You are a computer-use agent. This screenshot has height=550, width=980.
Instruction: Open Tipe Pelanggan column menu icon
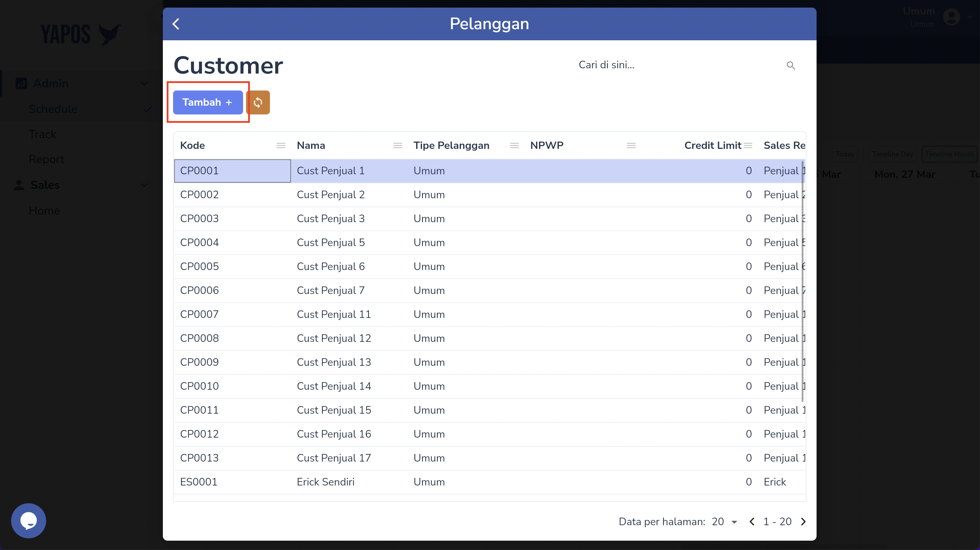[514, 145]
